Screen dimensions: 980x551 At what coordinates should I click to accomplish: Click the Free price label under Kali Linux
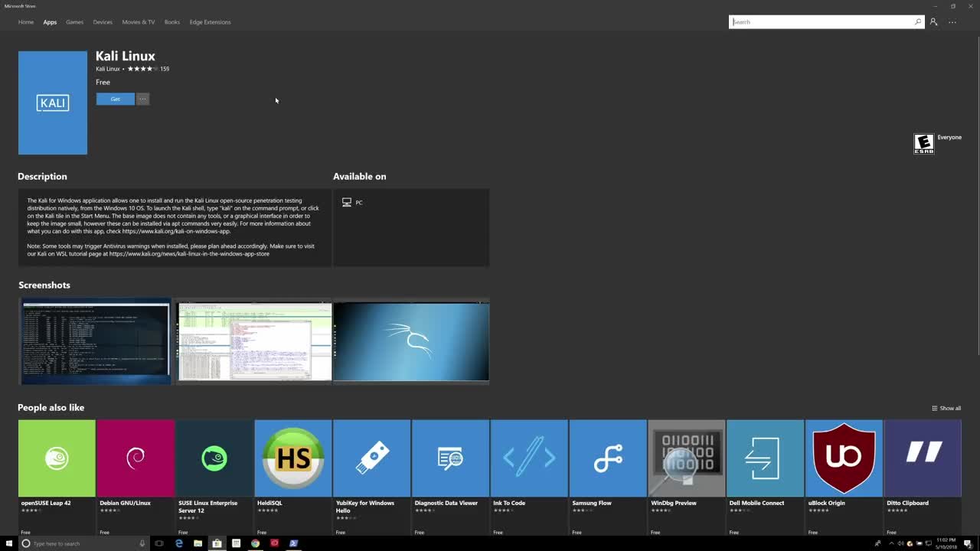point(103,82)
